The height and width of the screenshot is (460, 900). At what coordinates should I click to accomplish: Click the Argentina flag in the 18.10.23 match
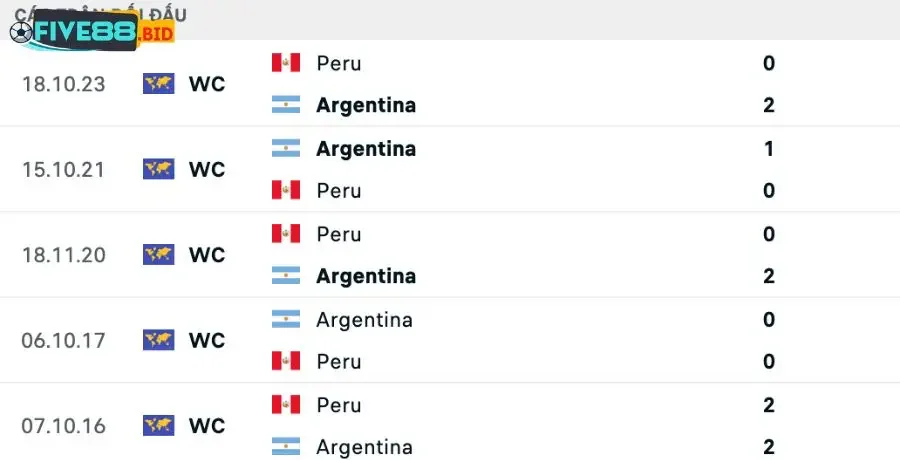click(286, 105)
